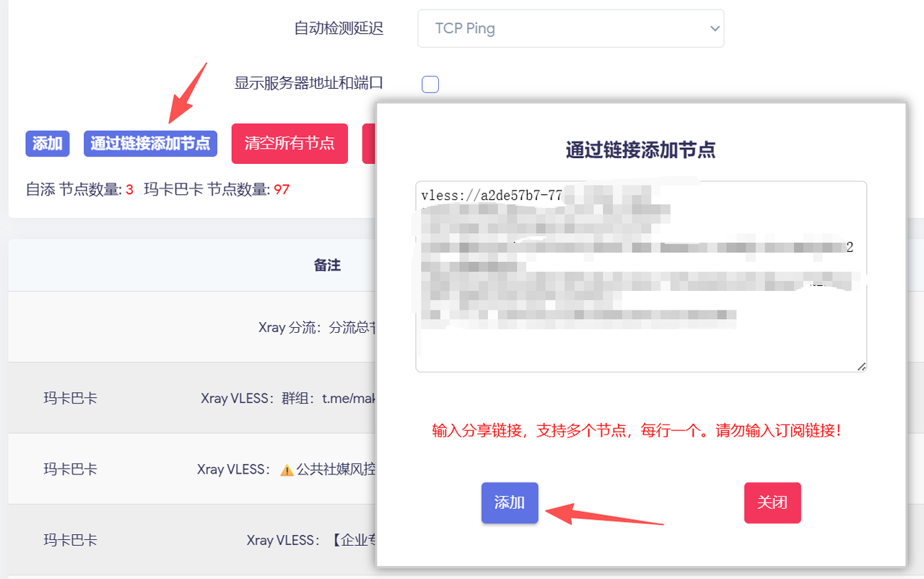Enable the 显示服务器地址和端口 checkbox

(x=430, y=85)
